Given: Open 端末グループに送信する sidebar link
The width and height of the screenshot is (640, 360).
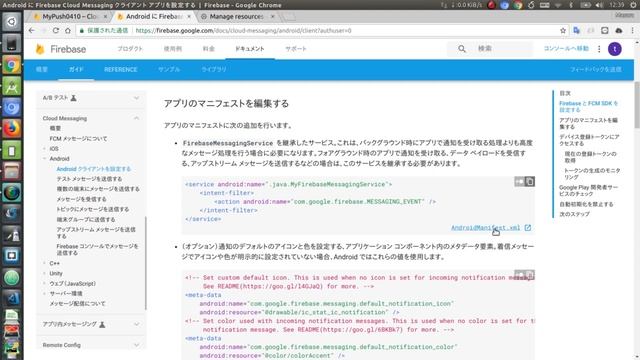Looking at the screenshot, I should coord(86,219).
